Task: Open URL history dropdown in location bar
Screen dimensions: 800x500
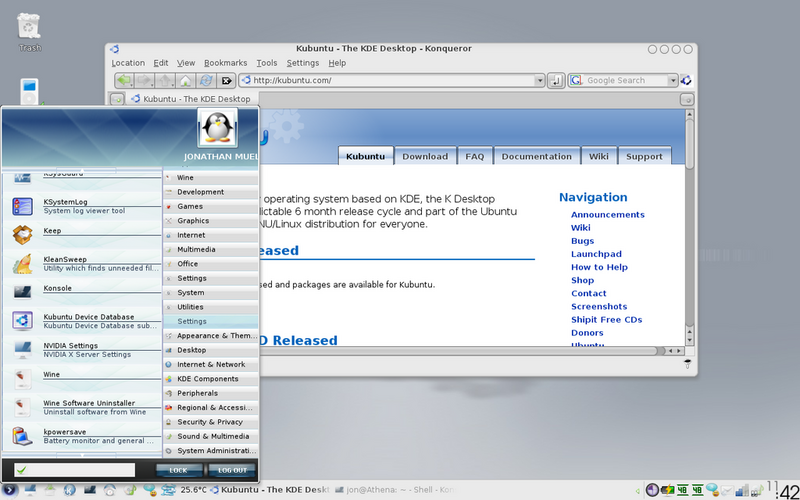Action: pos(539,81)
